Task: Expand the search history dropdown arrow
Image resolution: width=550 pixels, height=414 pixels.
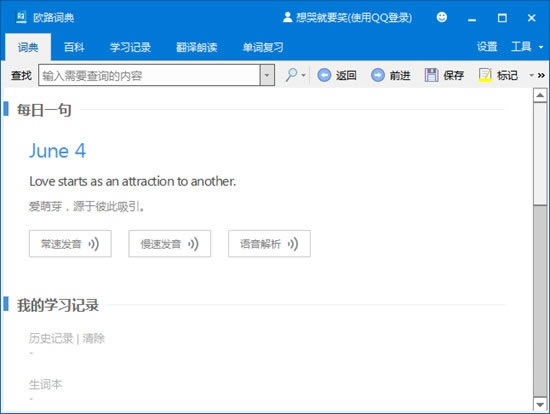Action: [267, 75]
